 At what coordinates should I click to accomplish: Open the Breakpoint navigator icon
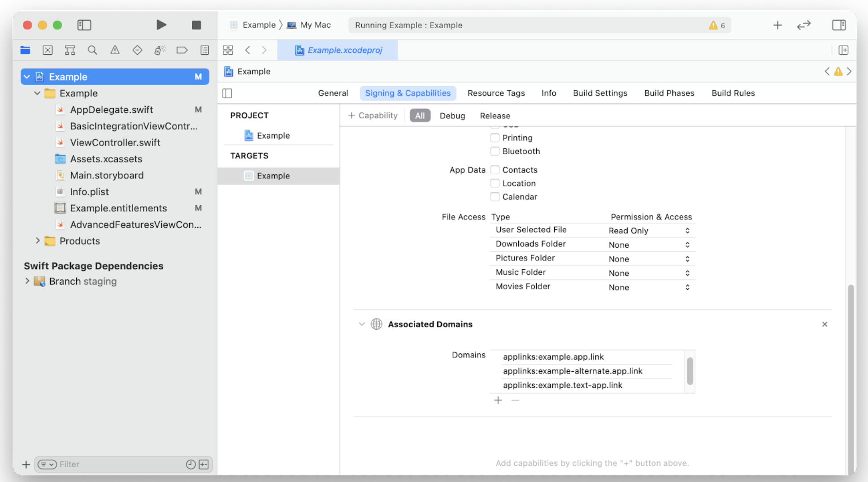coord(182,50)
